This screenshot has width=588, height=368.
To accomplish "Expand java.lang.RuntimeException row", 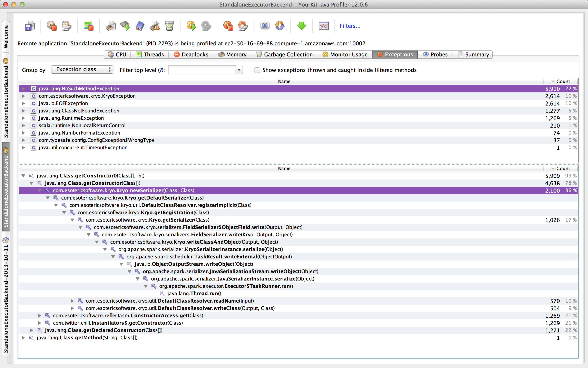I will [23, 118].
